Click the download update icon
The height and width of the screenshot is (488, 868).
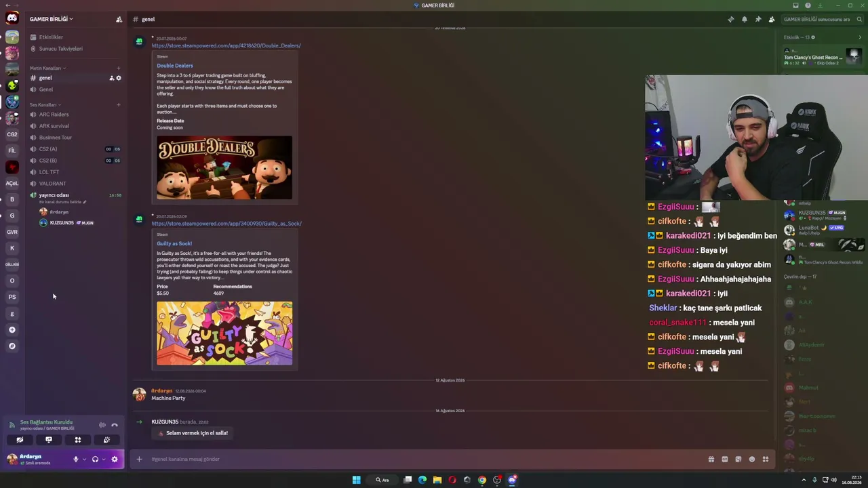[x=820, y=5]
